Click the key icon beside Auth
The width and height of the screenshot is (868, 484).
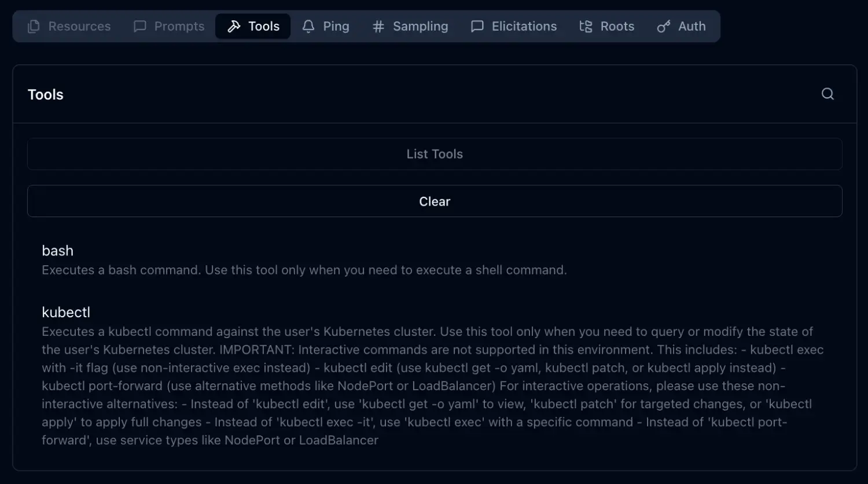pyautogui.click(x=664, y=27)
